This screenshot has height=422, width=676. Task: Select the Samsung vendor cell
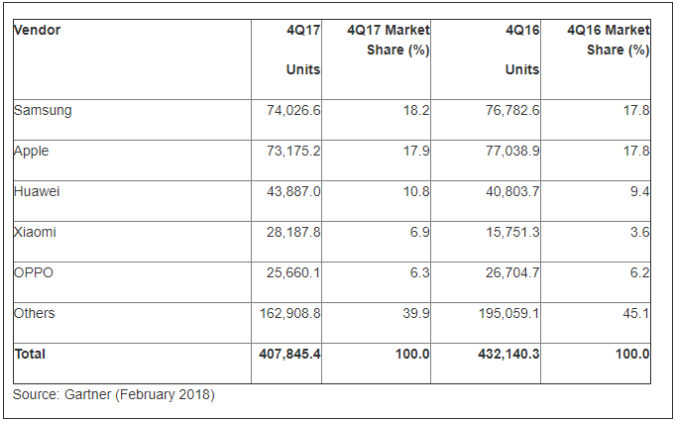click(x=43, y=110)
